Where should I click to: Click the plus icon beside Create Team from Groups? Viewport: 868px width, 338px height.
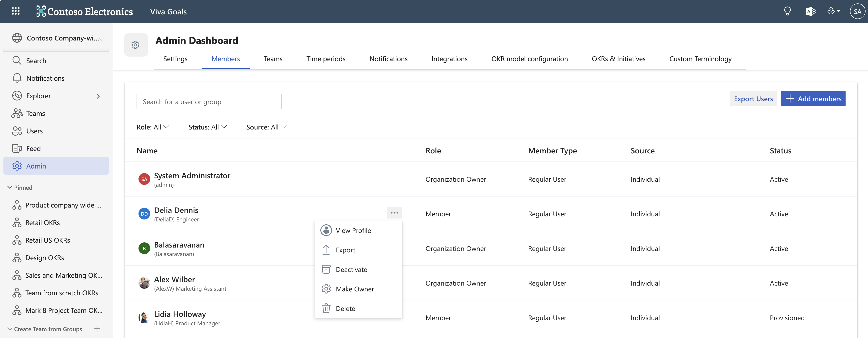coord(97,329)
